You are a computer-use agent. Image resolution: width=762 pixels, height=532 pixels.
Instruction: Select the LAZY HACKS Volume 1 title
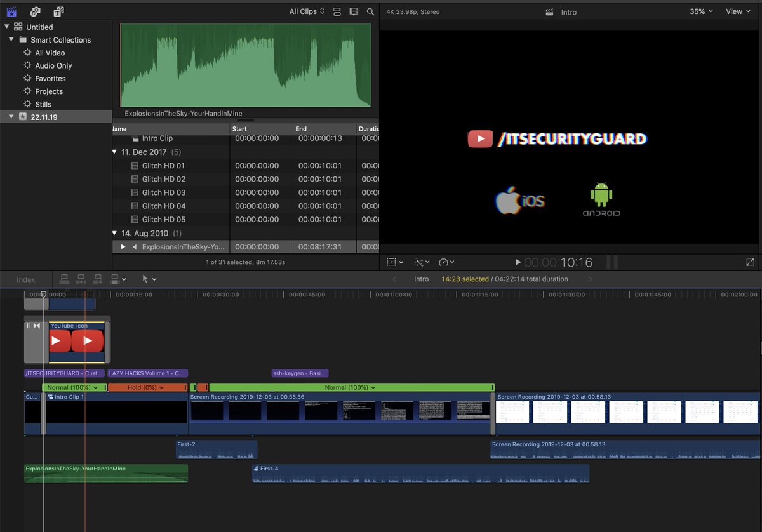(148, 373)
